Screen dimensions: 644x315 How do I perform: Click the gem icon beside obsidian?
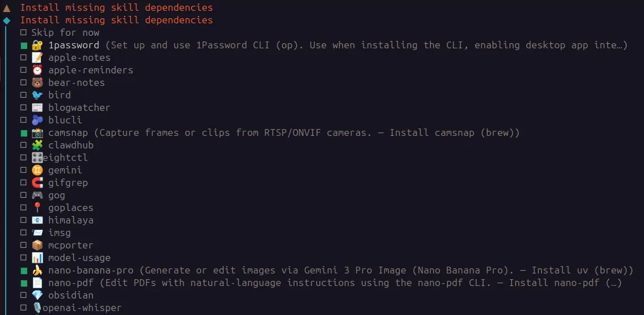pyautogui.click(x=37, y=295)
